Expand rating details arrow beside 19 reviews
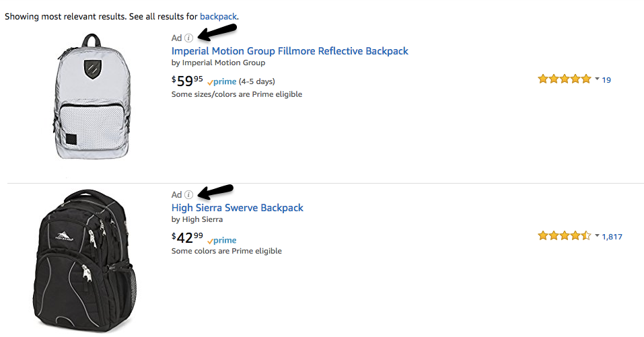This screenshot has width=644, height=337. coord(597,79)
